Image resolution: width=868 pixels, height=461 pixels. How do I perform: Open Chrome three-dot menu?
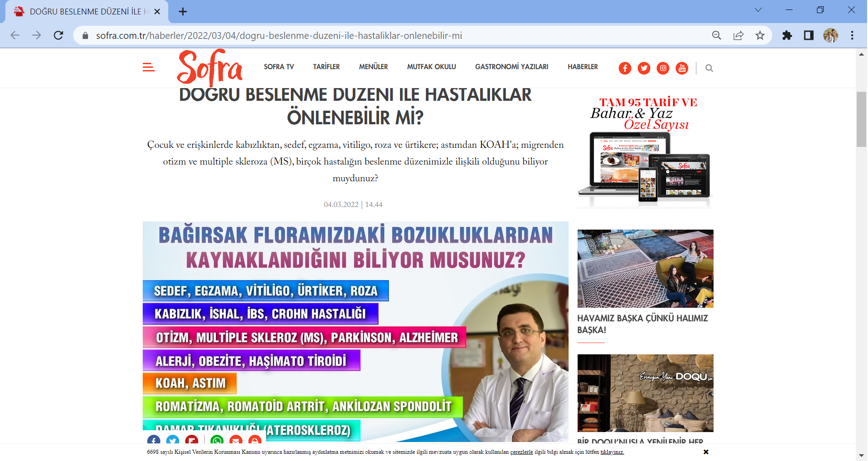pyautogui.click(x=852, y=35)
